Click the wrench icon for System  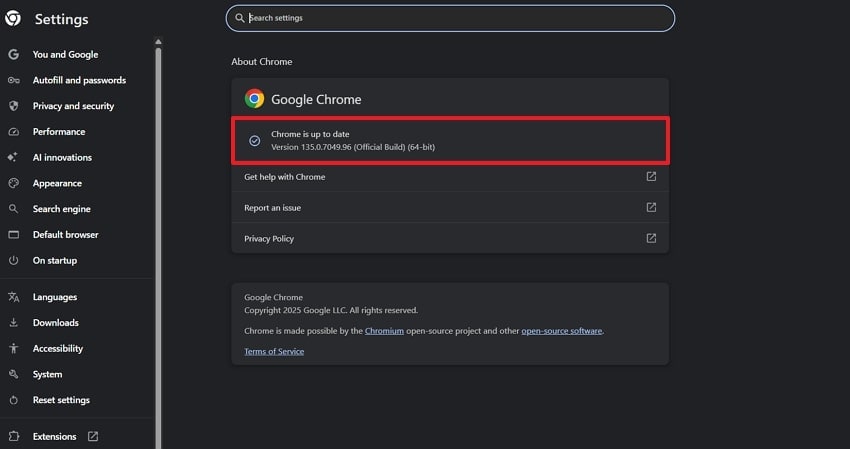(x=14, y=374)
